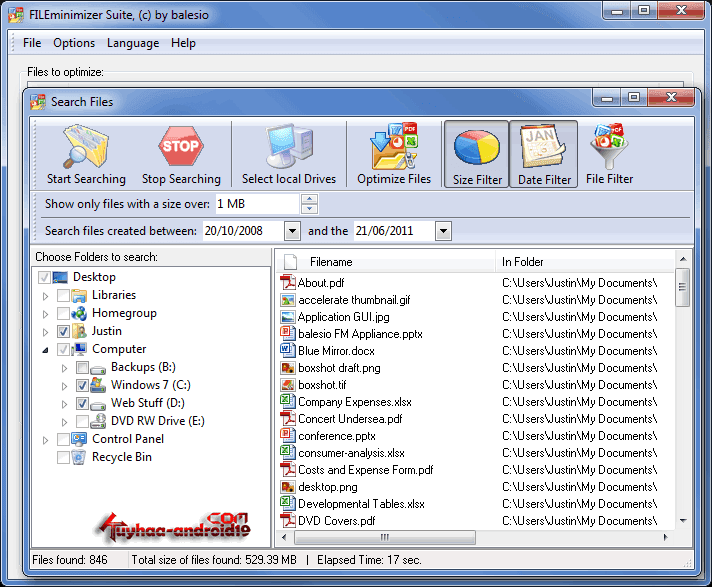Select the Blue Mirror.docx filename

(336, 351)
